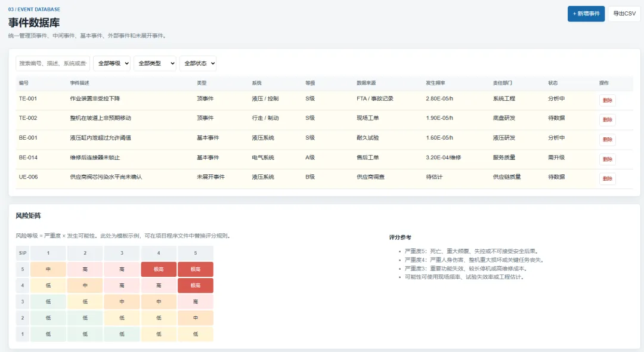Delete the TE-002 event row

tap(608, 119)
